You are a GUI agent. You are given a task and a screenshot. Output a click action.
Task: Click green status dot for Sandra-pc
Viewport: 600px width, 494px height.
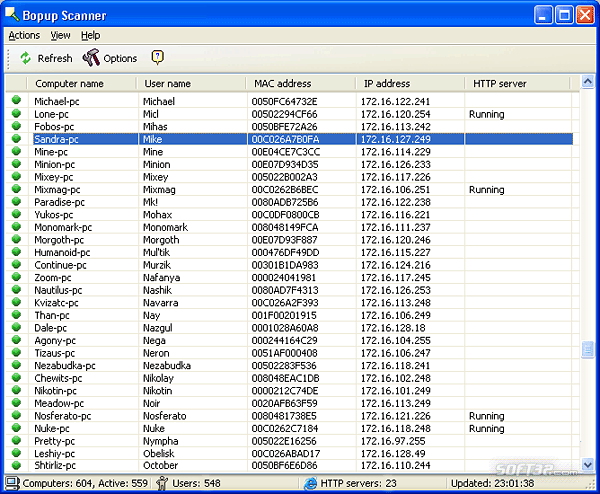click(x=16, y=138)
